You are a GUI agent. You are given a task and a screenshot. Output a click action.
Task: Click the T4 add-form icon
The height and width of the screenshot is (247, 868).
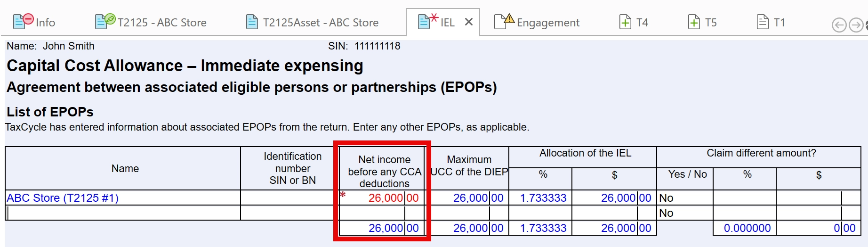coord(625,22)
